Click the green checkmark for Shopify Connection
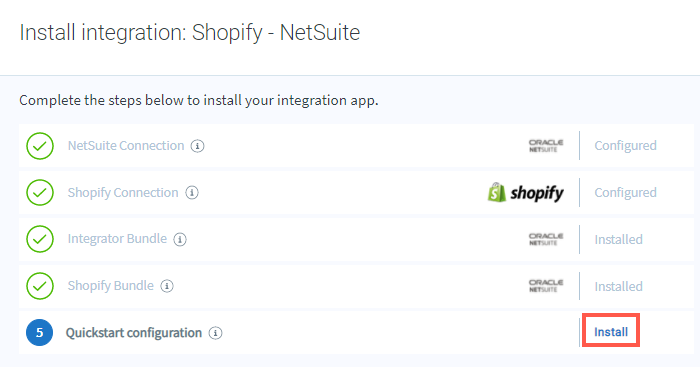700x367 pixels. 40,192
